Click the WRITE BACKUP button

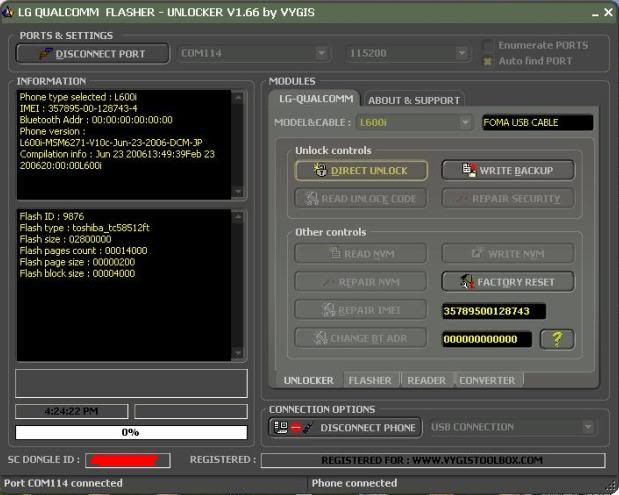pyautogui.click(x=508, y=170)
